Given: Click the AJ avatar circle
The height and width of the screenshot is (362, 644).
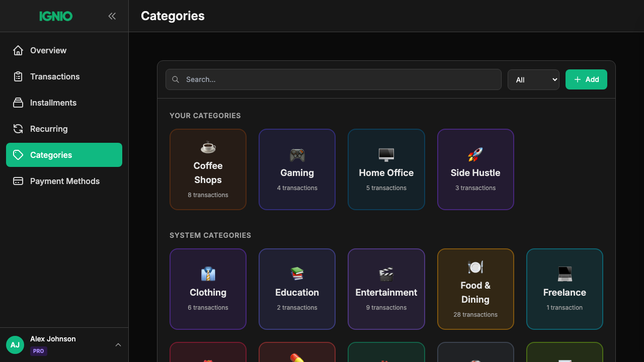Looking at the screenshot, I should click(15, 345).
